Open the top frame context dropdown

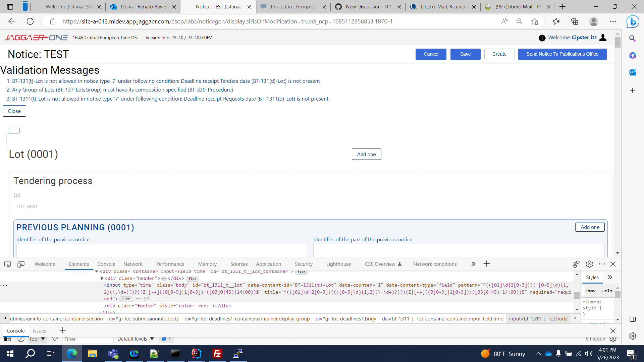pos(37,339)
